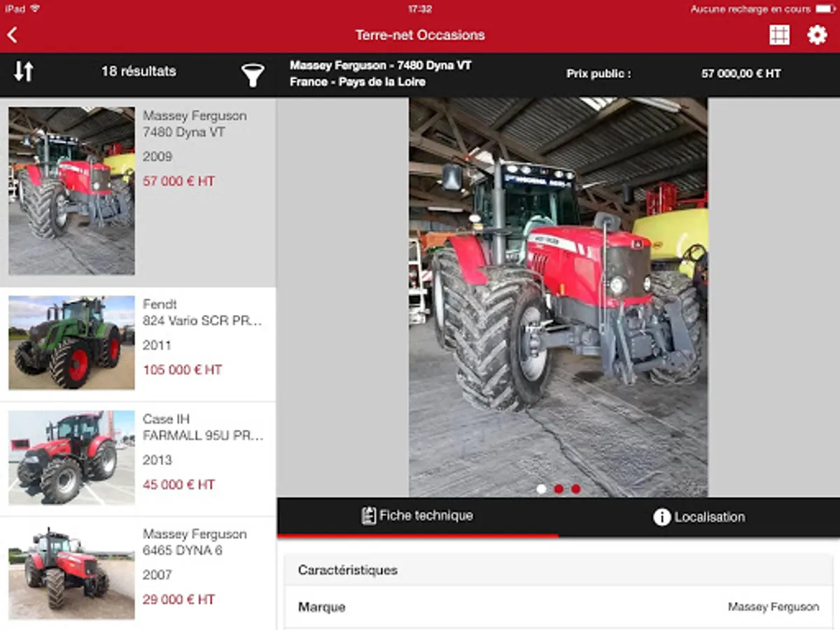Click the year 2011 on Fendt listing
Screen dimensions: 840x630
click(157, 345)
